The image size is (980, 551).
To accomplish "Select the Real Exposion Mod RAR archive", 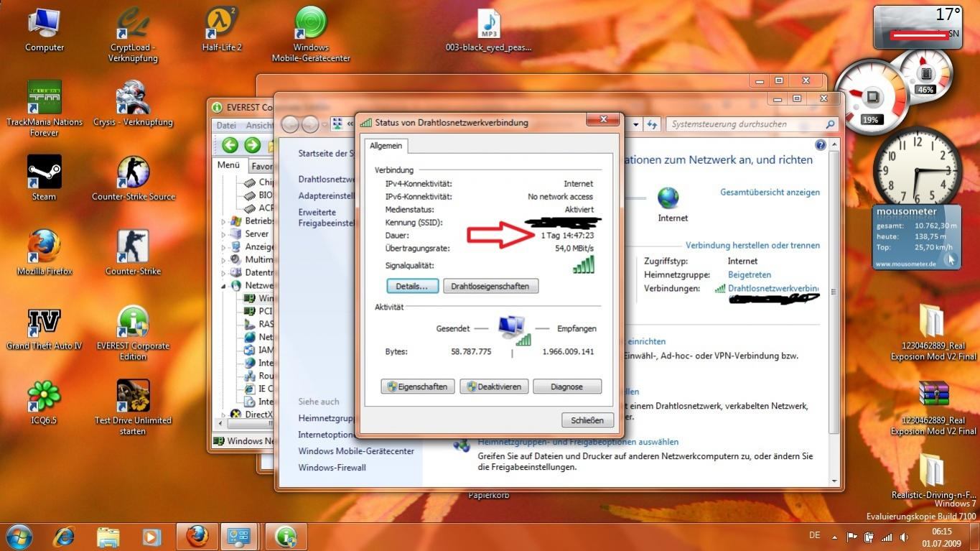I will (933, 407).
